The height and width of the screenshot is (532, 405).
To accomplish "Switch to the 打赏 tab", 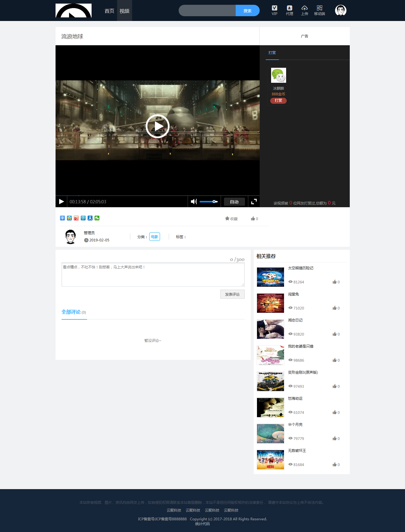I will tap(272, 53).
